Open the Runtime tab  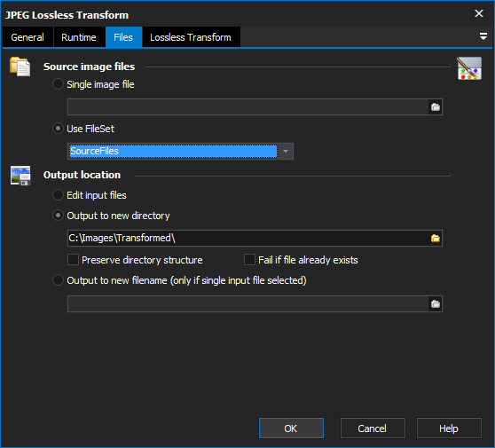coord(79,37)
